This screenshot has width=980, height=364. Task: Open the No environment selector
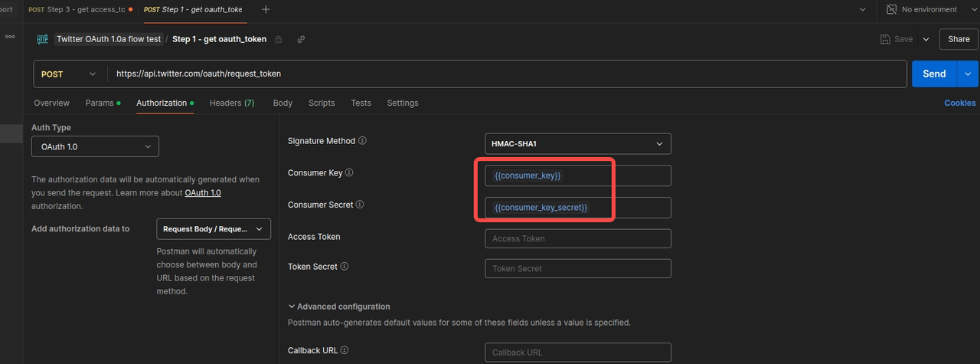tap(929, 9)
